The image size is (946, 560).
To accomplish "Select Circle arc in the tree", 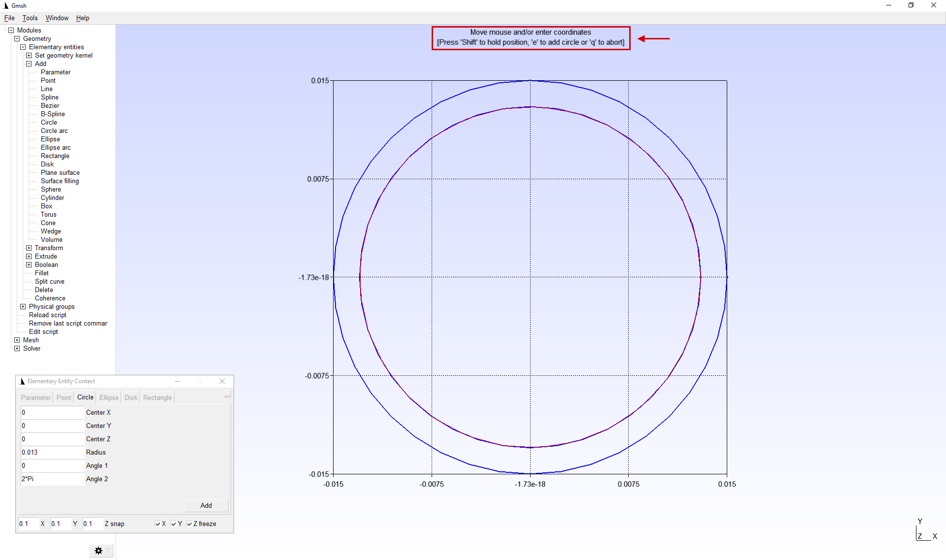I will point(54,131).
